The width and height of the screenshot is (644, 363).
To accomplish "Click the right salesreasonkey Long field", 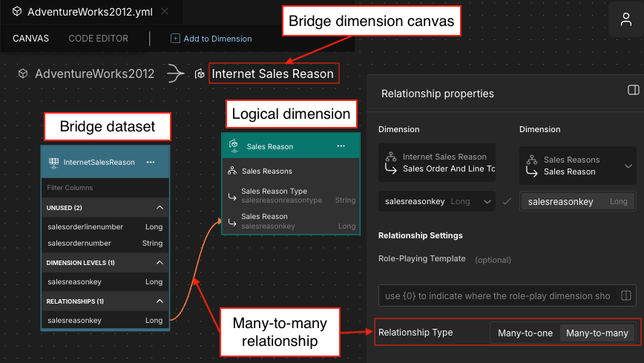I will 577,201.
